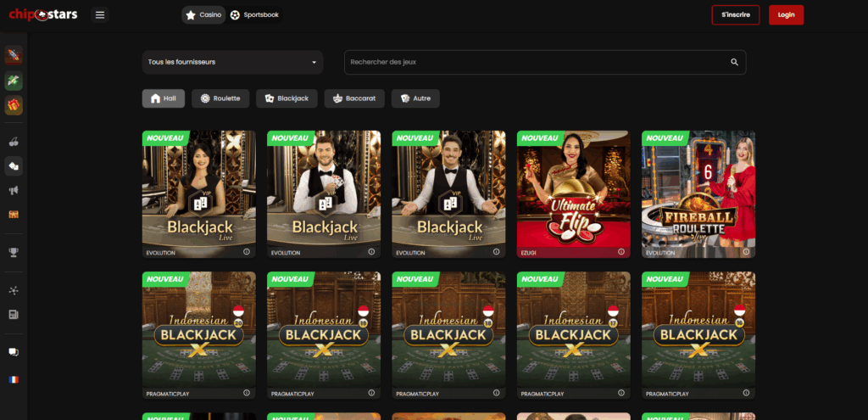
Task: Show info for Indonesian Blackjack X 18
Action: 496,393
